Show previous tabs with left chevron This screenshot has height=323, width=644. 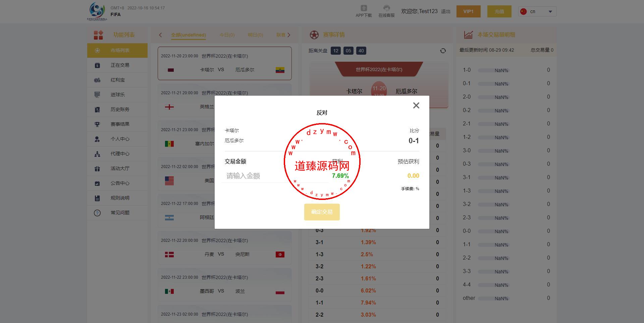[x=161, y=35]
